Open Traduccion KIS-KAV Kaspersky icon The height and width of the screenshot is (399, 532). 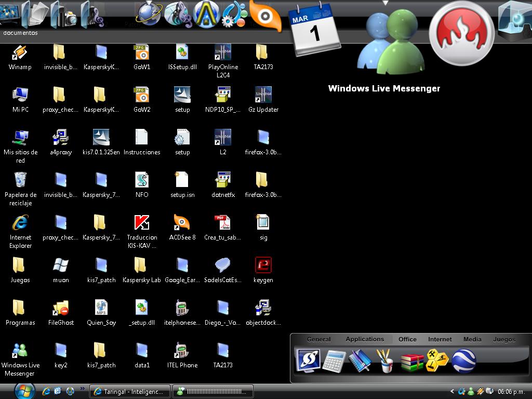click(x=142, y=222)
